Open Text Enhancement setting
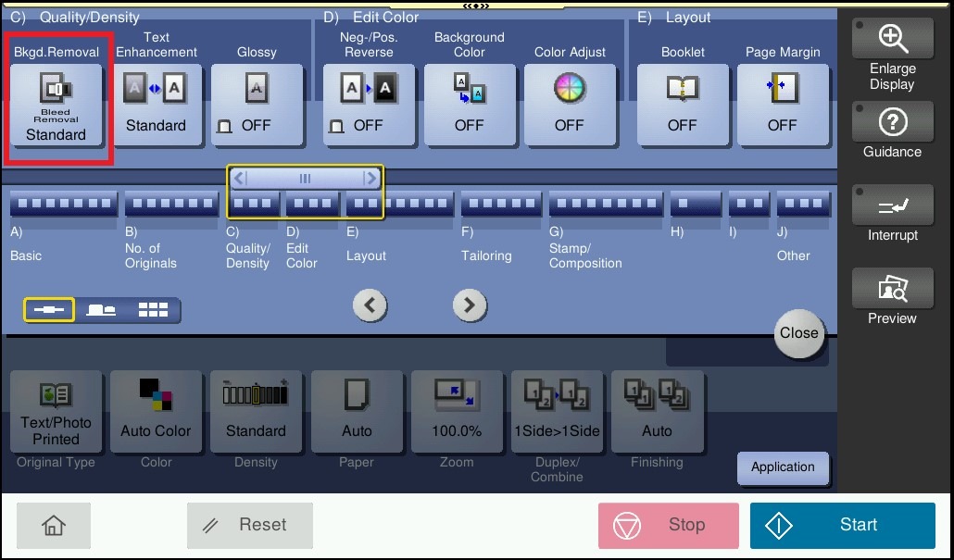The image size is (954, 560). 157,106
